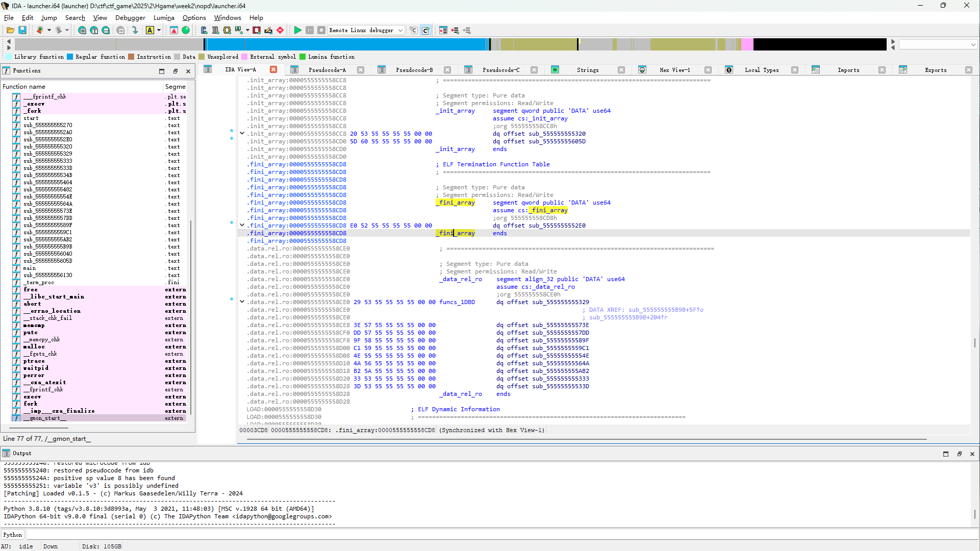This screenshot has width=980, height=551.
Task: Click sub_55555555605D offset link in init_array
Action: click(x=557, y=141)
